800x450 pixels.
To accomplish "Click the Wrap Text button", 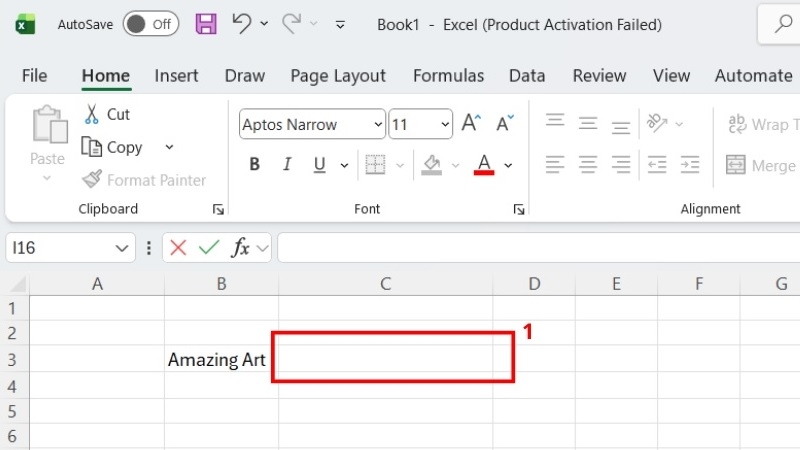I will click(763, 124).
